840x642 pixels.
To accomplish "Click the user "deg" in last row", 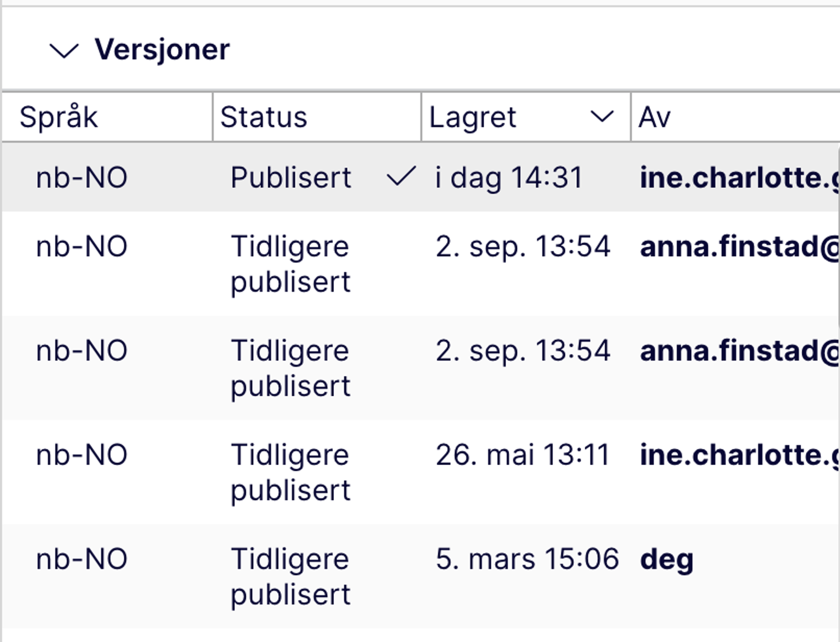I will coord(667,560).
